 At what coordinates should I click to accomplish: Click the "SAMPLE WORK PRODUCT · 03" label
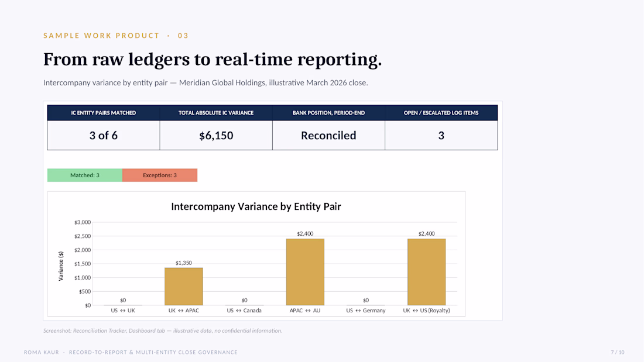click(x=116, y=36)
